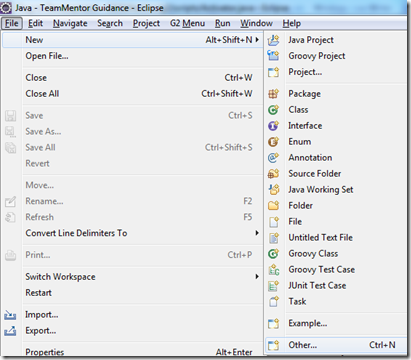Click the JUnit Test Case icon

coord(273,286)
